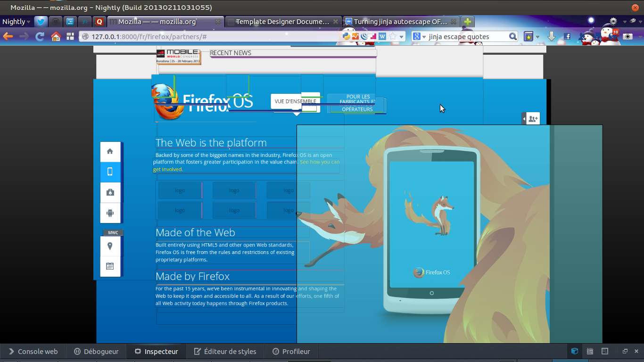This screenshot has height=362, width=644.
Task: Reload the current page
Action: point(40,36)
